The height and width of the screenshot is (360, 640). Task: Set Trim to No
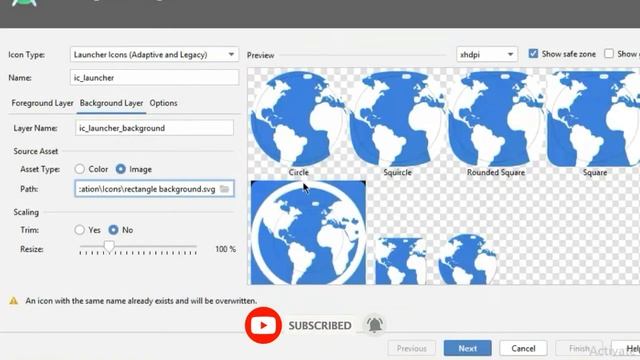[x=113, y=230]
